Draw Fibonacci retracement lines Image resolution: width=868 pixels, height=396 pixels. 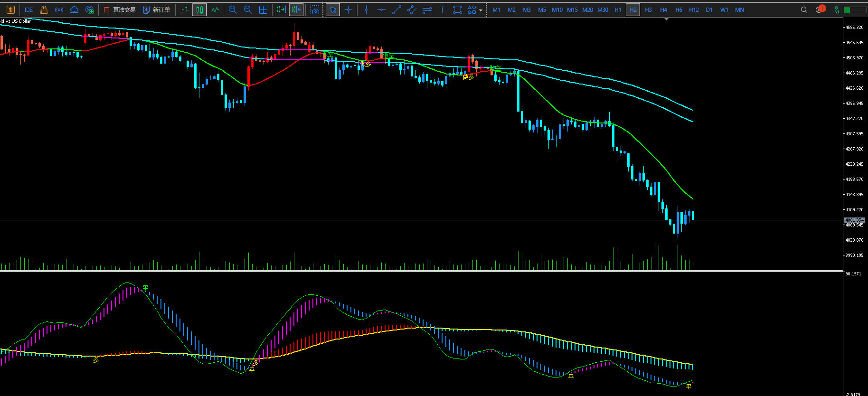point(427,9)
